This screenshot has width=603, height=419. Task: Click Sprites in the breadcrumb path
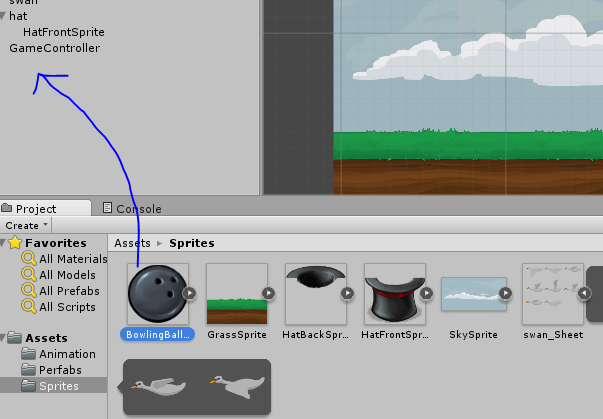coord(192,243)
